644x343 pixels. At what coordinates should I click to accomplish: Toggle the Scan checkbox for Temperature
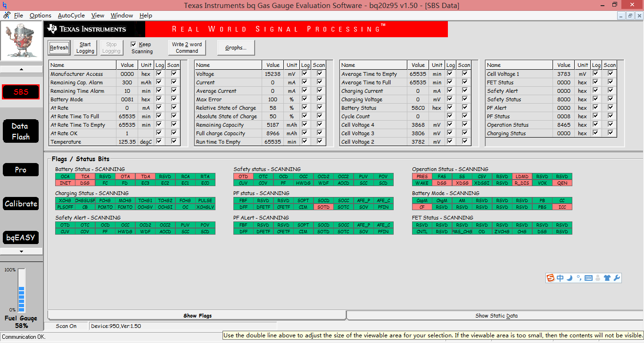click(174, 141)
